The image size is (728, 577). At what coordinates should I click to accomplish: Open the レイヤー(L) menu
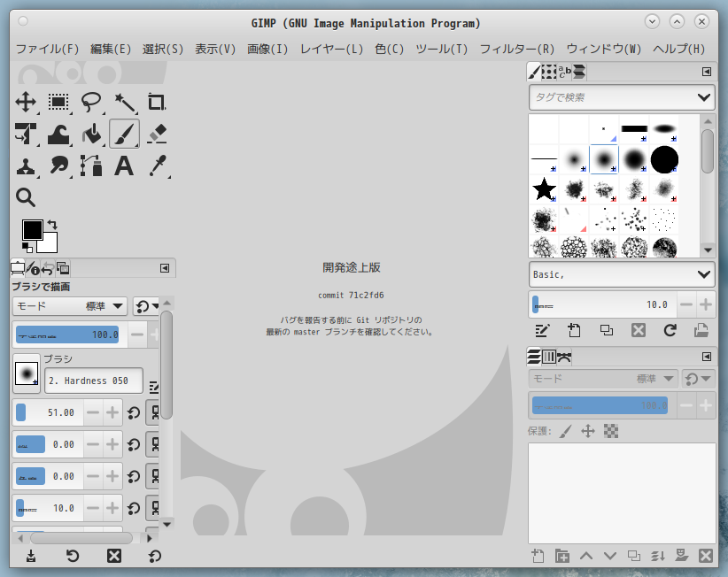[x=332, y=49]
